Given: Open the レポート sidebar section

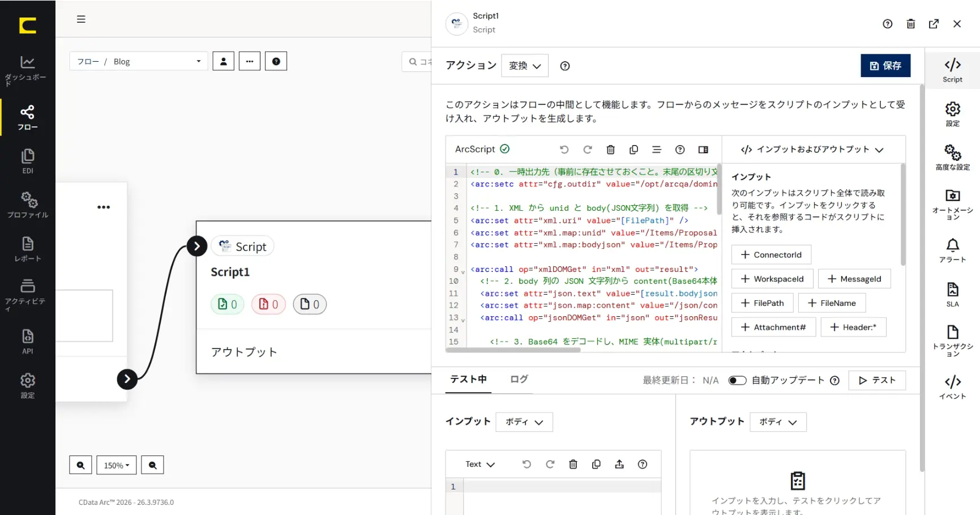Looking at the screenshot, I should (27, 249).
